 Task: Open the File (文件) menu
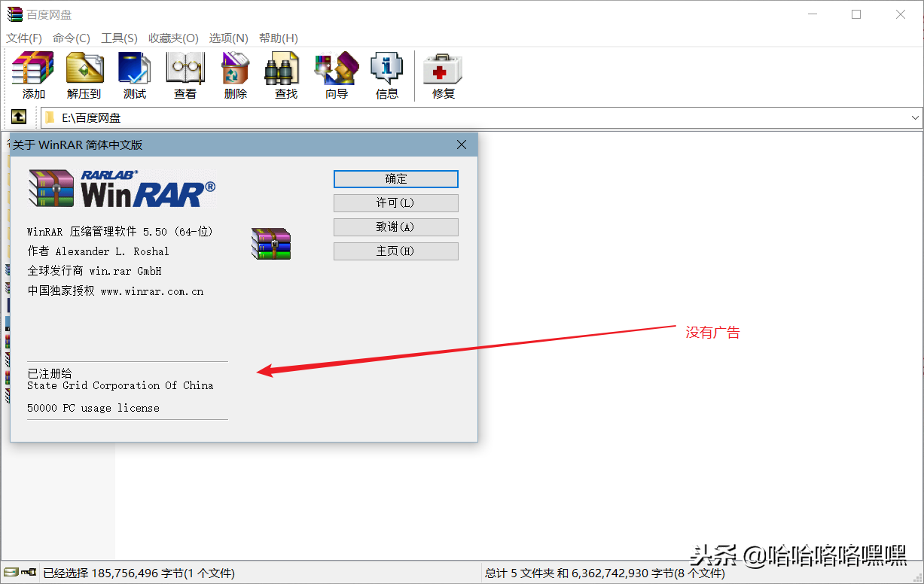pos(24,38)
